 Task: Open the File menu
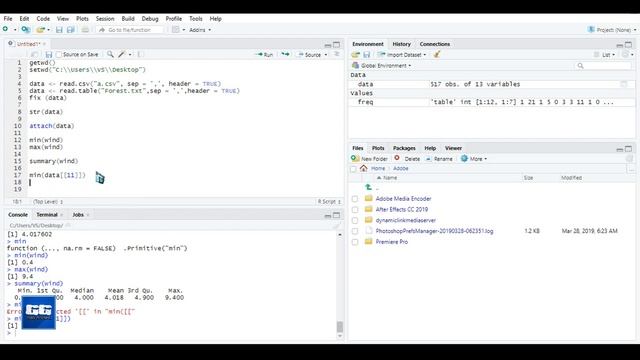[x=8, y=19]
